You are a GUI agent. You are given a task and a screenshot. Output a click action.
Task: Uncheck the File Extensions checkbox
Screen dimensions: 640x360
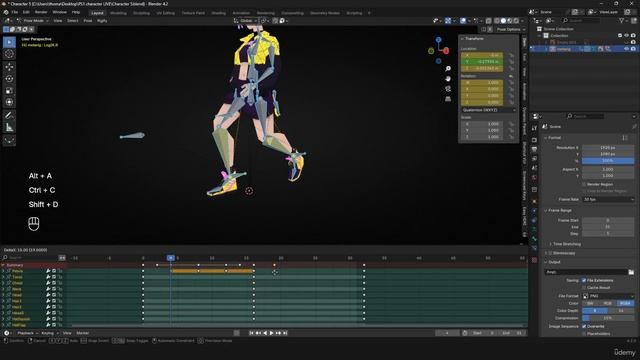(x=584, y=280)
